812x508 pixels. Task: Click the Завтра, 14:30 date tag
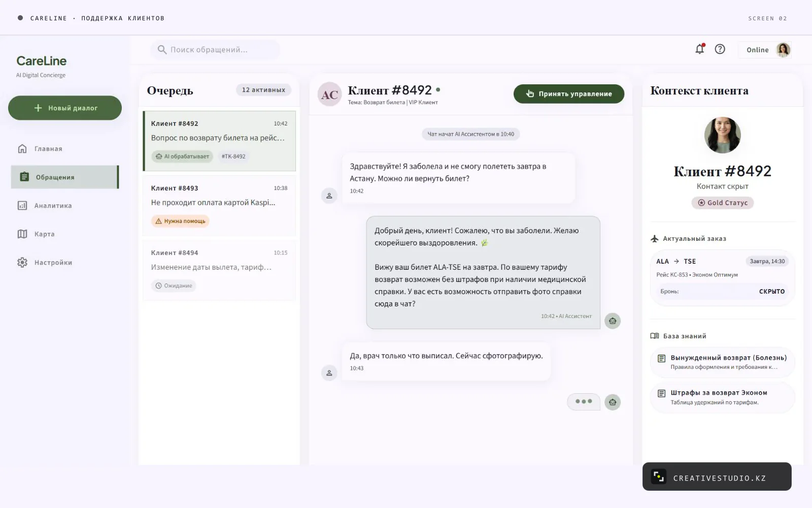pyautogui.click(x=767, y=261)
